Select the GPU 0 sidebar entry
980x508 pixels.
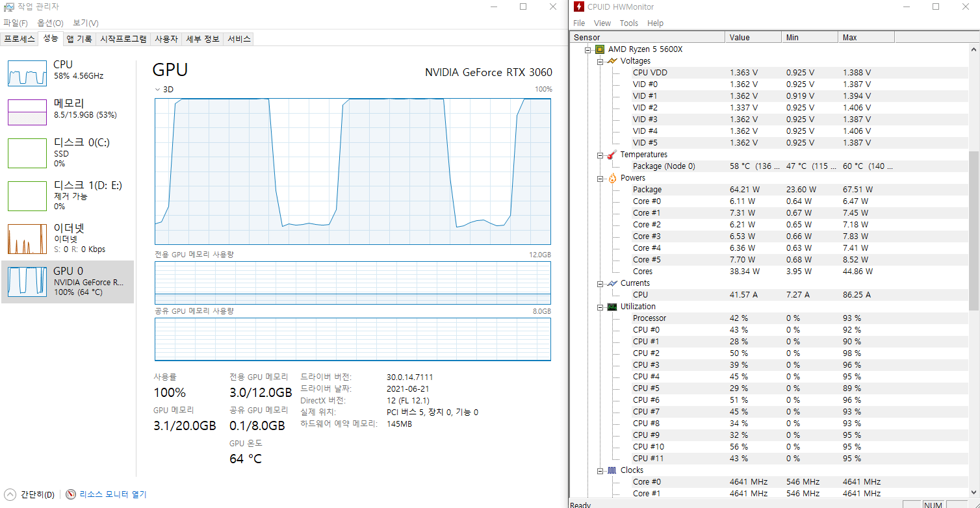[x=68, y=282]
